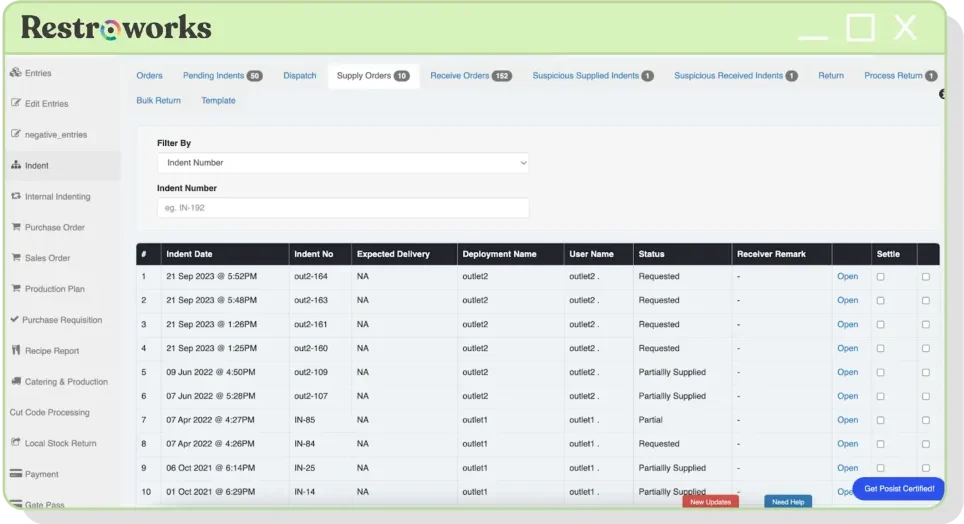This screenshot has width=964, height=524.
Task: Open the Pending Indents tab
Action: (x=223, y=76)
